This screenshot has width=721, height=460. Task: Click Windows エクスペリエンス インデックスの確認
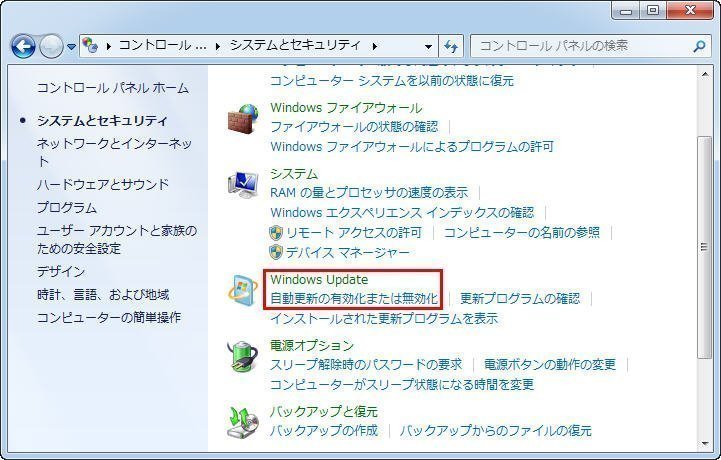point(402,213)
